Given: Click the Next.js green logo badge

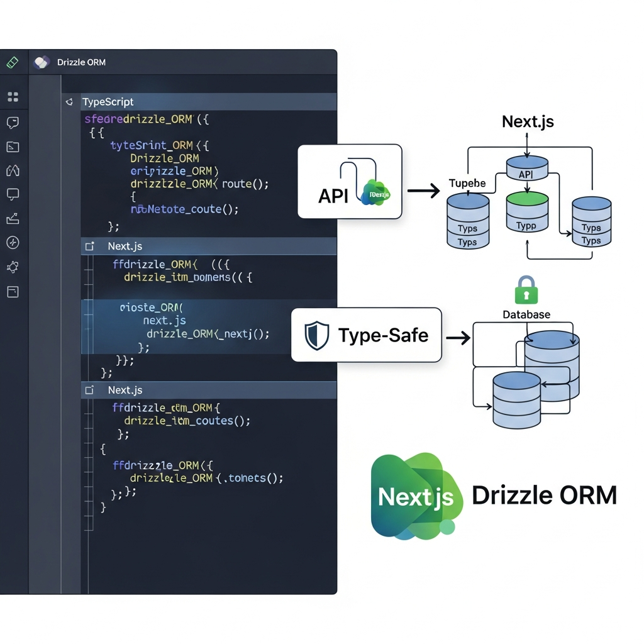Looking at the screenshot, I should [x=416, y=496].
